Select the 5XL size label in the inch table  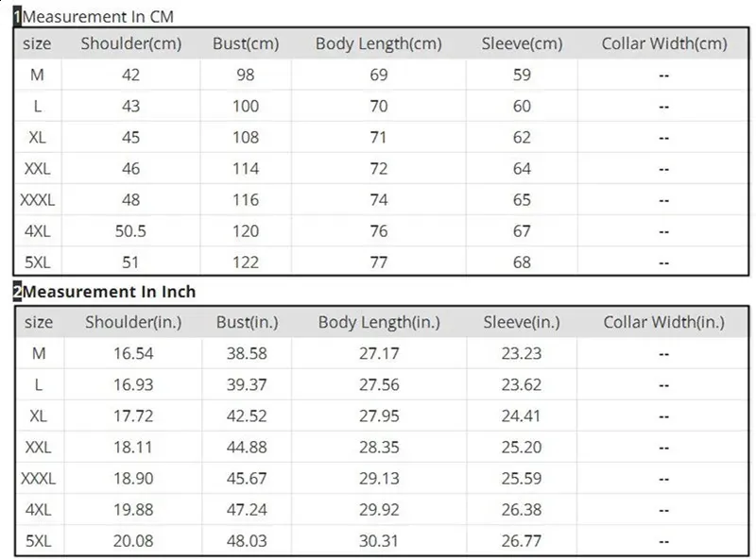(x=38, y=541)
